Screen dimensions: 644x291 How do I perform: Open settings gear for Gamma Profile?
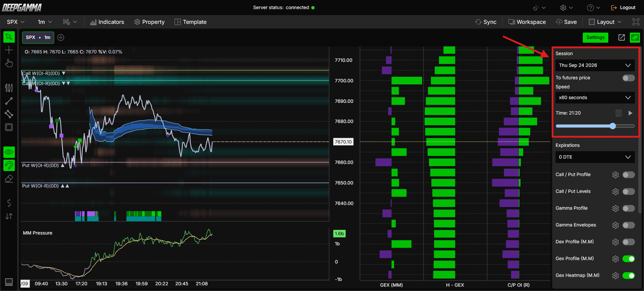615,208
